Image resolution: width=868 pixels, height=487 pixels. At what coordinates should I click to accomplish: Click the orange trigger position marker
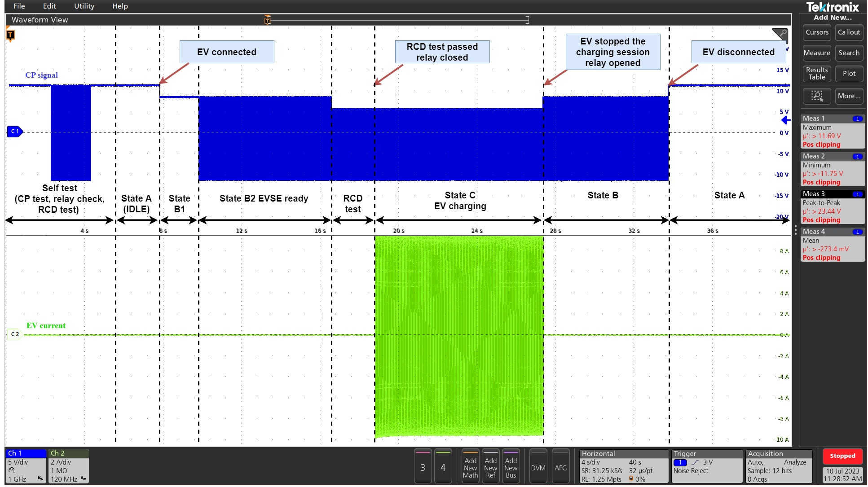click(x=10, y=35)
